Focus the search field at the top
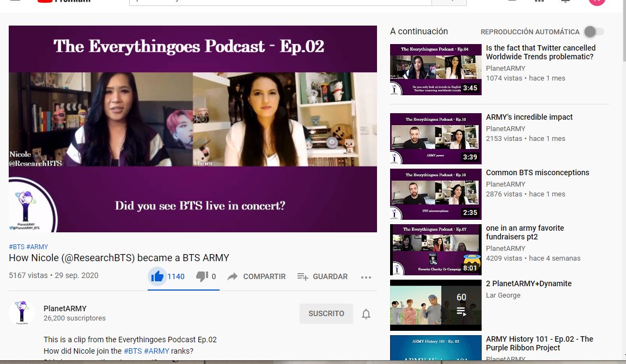 (x=280, y=2)
